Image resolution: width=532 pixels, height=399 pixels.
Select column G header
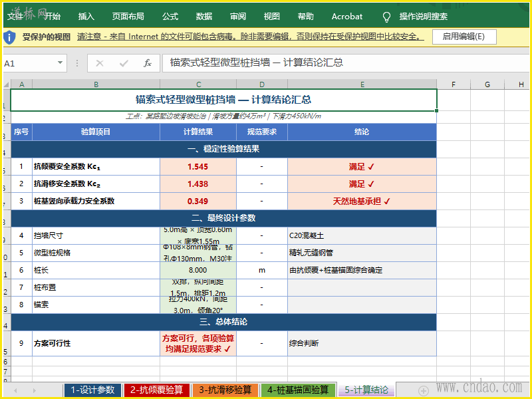click(487, 84)
